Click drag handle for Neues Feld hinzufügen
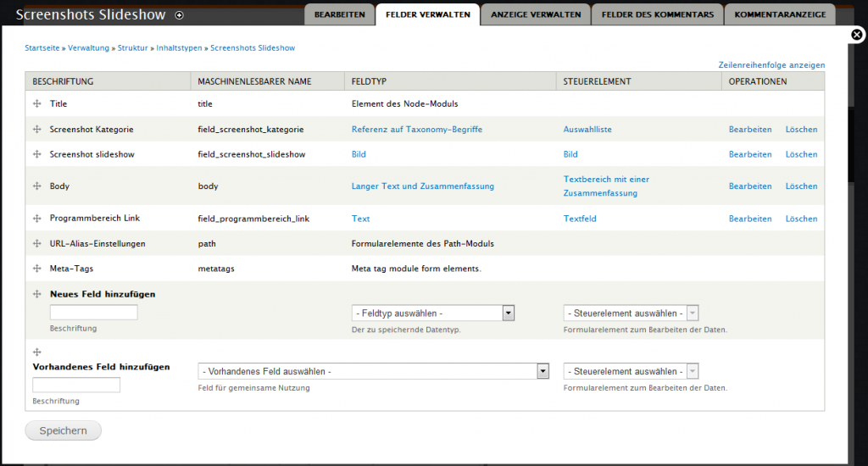The width and height of the screenshot is (868, 466). pos(36,294)
